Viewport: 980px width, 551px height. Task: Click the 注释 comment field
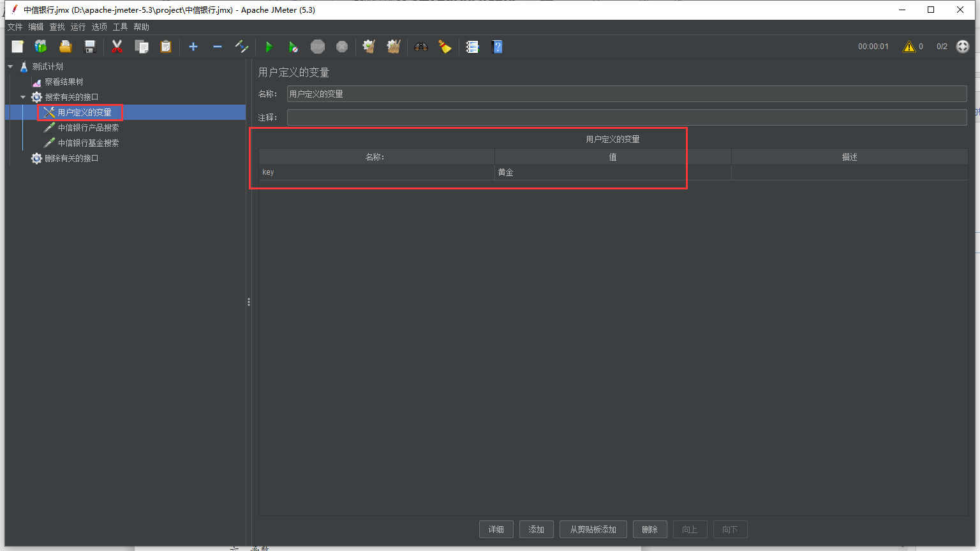(627, 117)
